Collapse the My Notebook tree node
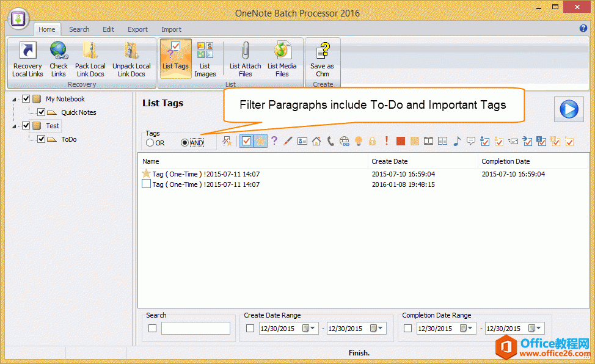 (x=14, y=100)
